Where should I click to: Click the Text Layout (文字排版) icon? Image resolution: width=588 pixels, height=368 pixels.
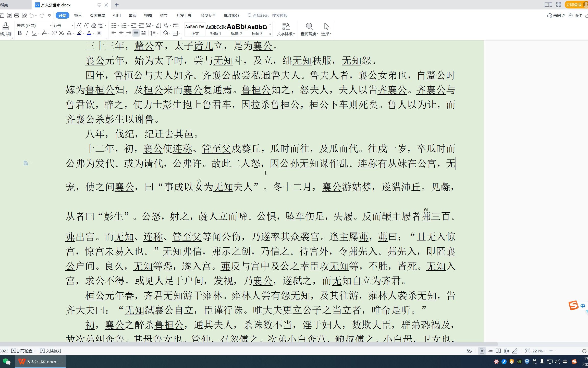[x=286, y=26]
